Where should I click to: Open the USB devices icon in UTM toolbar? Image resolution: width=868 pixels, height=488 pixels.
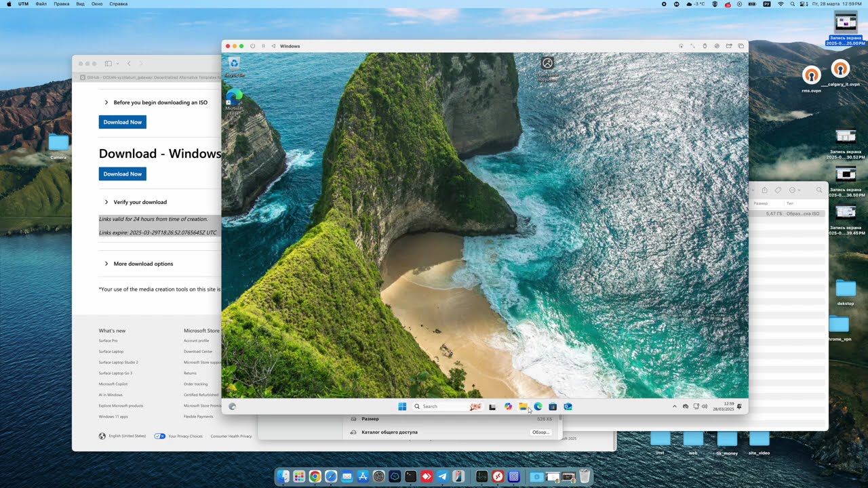coord(705,46)
